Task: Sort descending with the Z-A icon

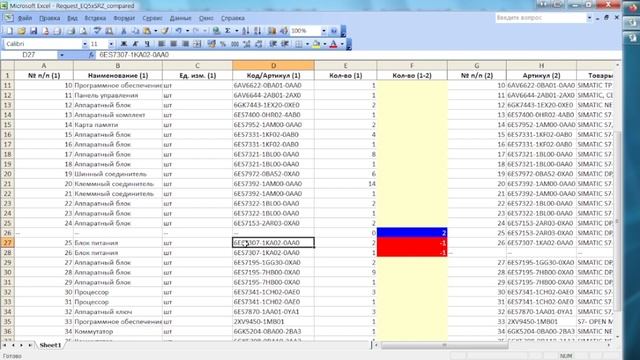Action: tap(258, 31)
